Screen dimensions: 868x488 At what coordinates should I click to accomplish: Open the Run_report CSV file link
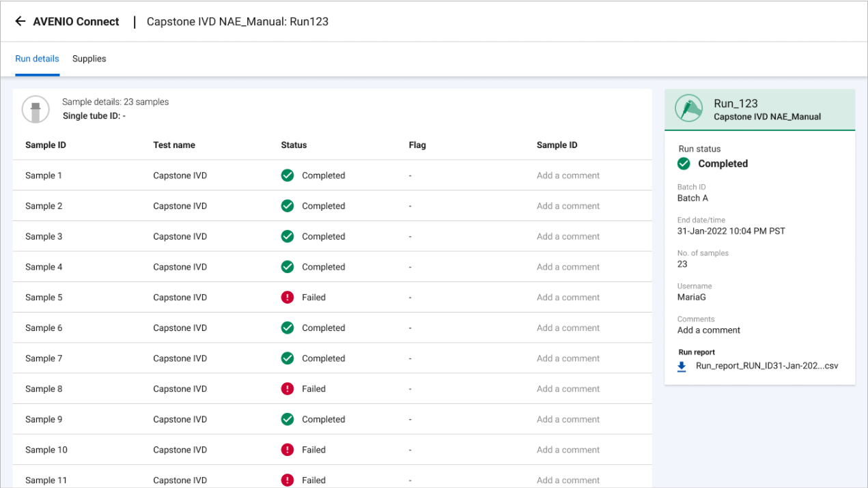768,367
